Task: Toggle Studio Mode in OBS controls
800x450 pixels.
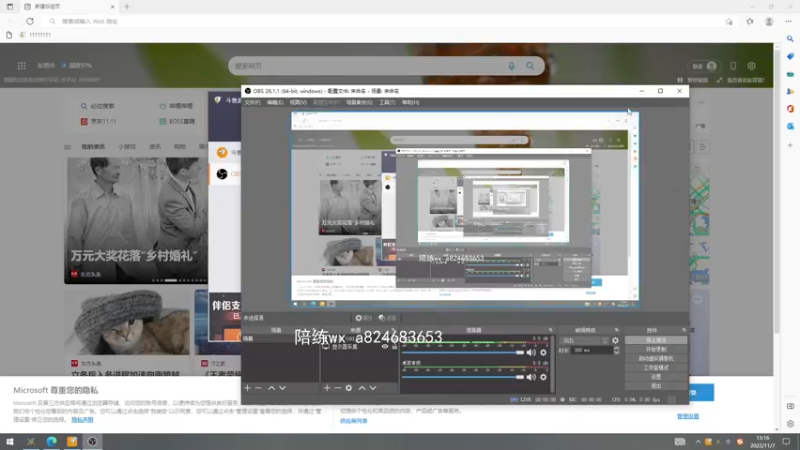Action: tap(656, 368)
